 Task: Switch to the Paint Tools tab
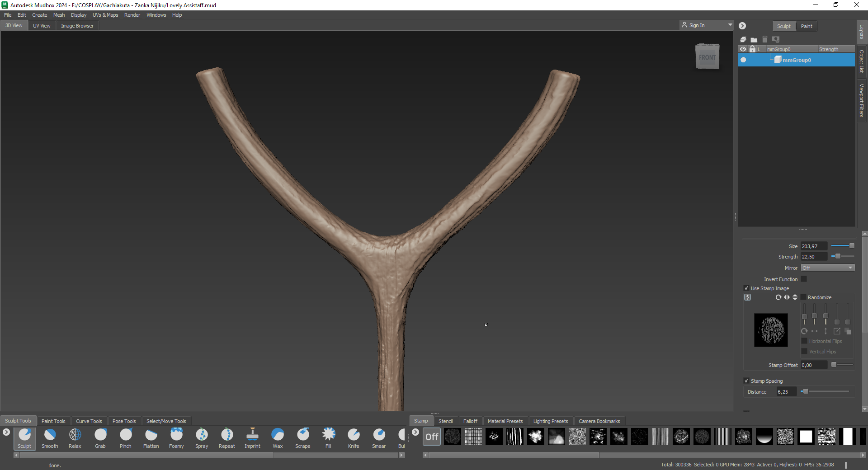(53, 421)
